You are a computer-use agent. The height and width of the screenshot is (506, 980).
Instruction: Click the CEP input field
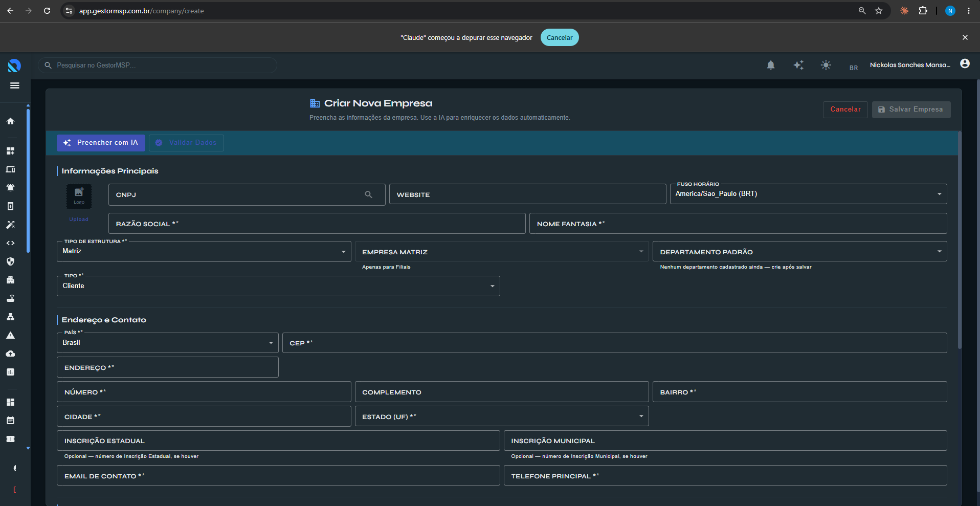tap(614, 343)
